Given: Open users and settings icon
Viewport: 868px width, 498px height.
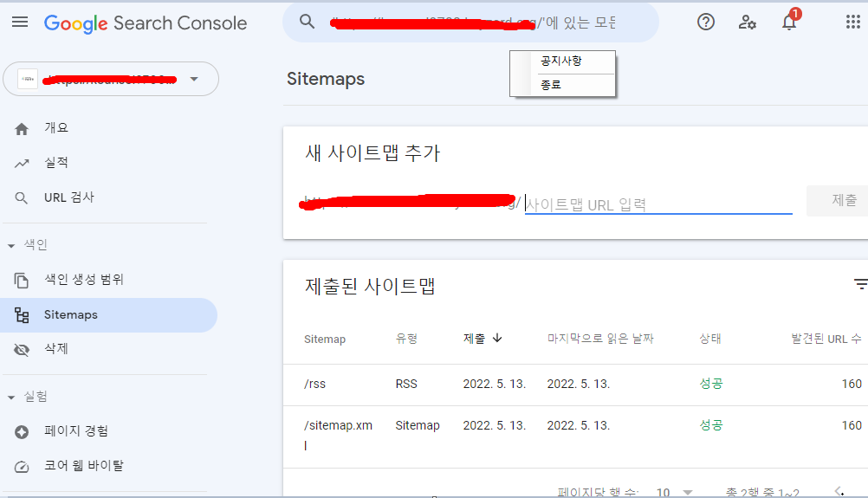Looking at the screenshot, I should click(748, 23).
